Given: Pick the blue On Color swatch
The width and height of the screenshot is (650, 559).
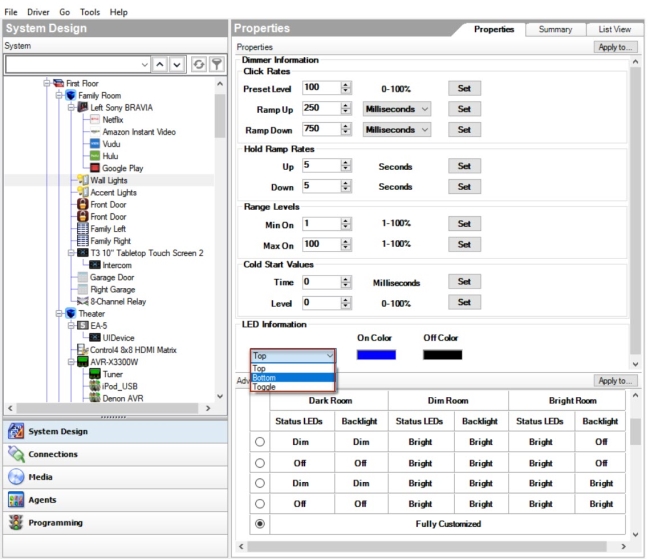Looking at the screenshot, I should [376, 355].
